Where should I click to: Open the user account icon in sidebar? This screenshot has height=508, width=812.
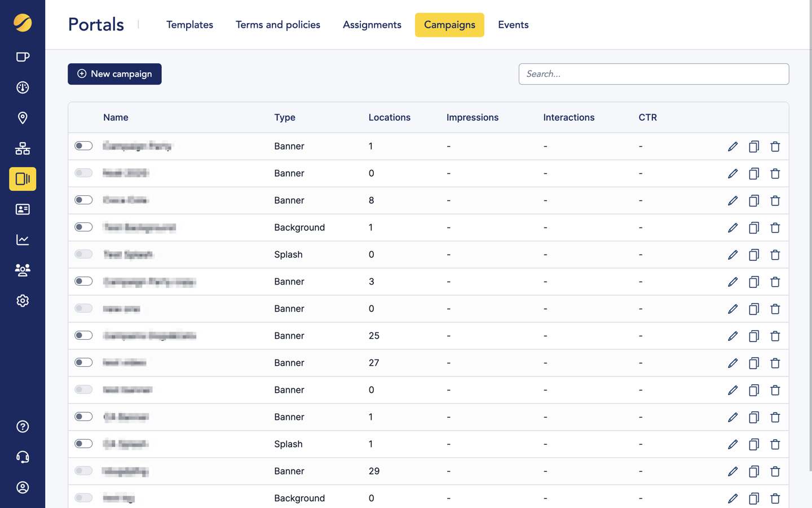point(23,488)
